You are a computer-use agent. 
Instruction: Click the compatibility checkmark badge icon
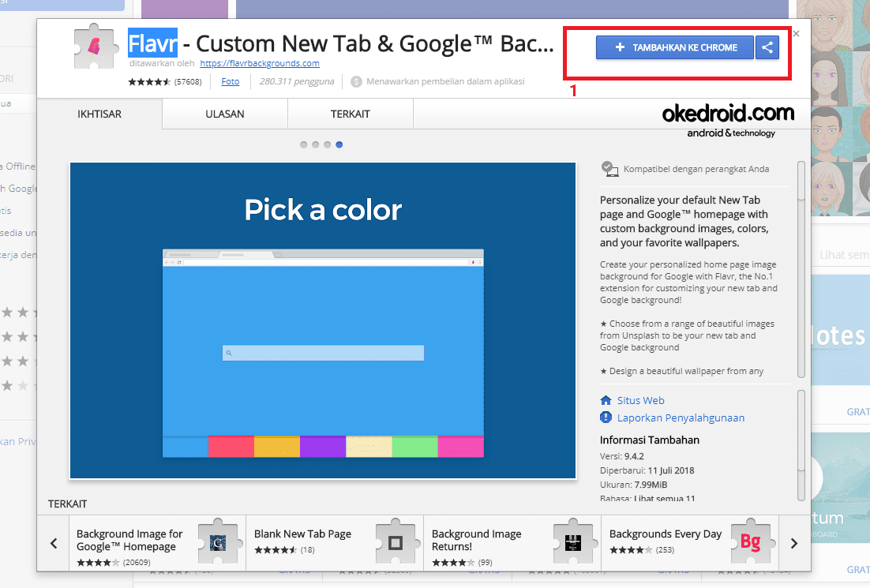pyautogui.click(x=608, y=167)
